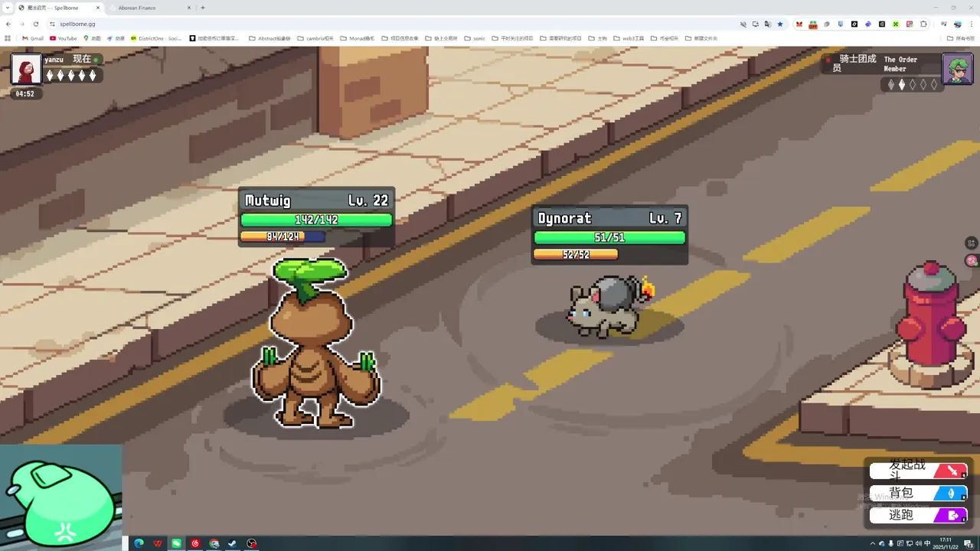Open Steam from the taskbar

(233, 543)
